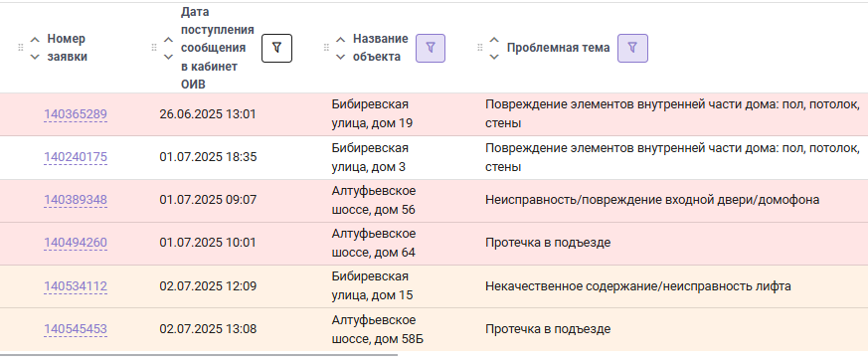Image resolution: width=868 pixels, height=362 pixels.
Task: Sort Дата поступления ascending with up chevron
Action: (168, 40)
